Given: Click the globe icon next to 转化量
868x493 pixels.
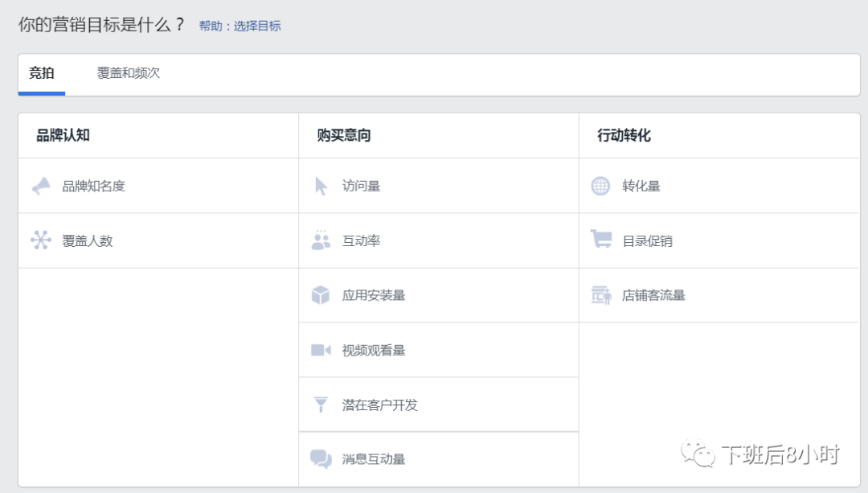Looking at the screenshot, I should pyautogui.click(x=601, y=185).
